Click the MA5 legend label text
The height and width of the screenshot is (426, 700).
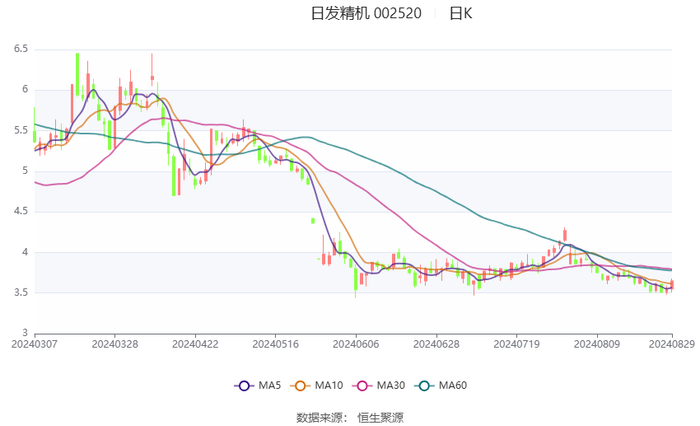pyautogui.click(x=270, y=385)
